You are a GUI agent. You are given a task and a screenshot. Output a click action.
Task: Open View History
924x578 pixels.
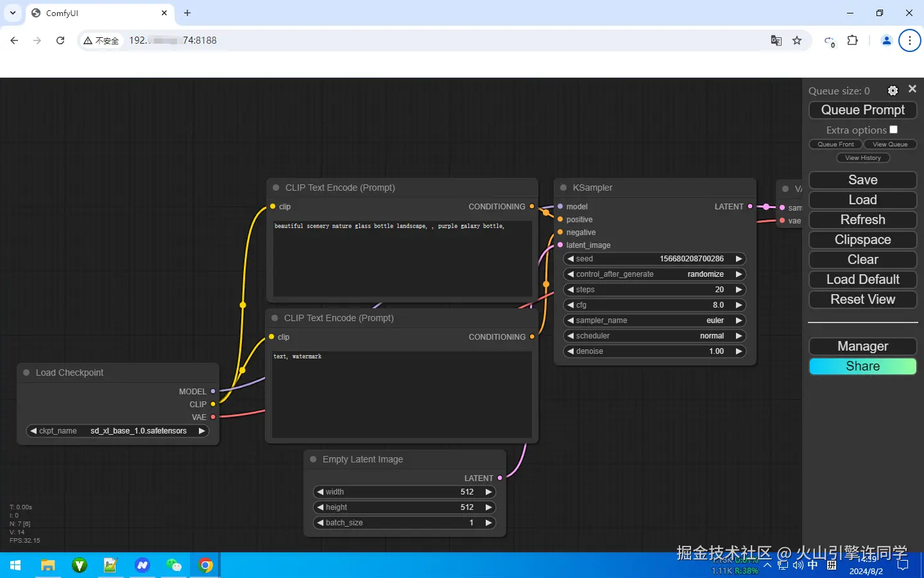point(863,158)
